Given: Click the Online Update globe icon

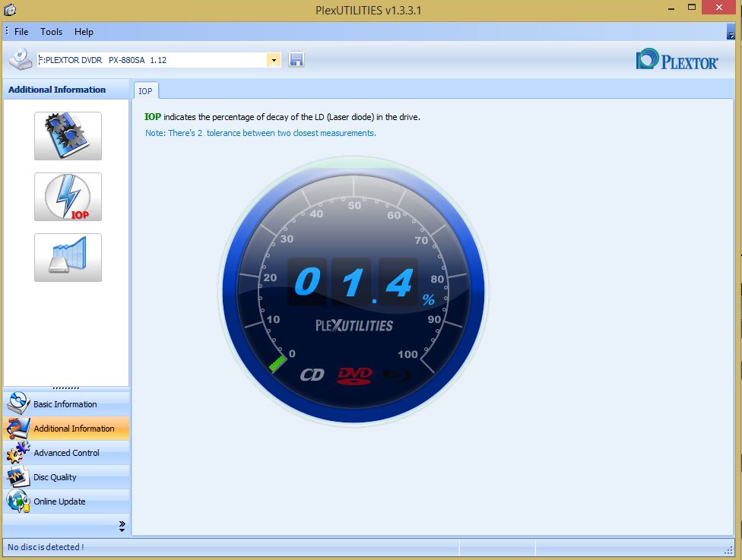Looking at the screenshot, I should click(18, 501).
